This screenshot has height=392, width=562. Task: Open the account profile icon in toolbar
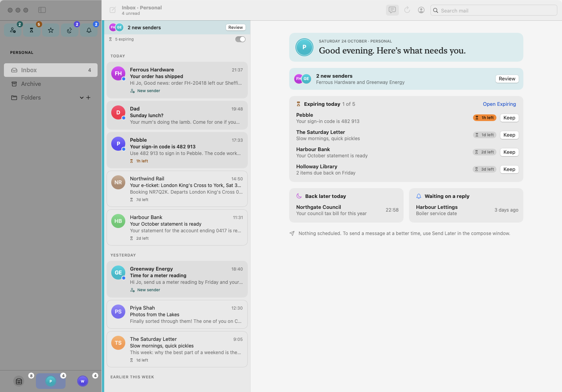tap(421, 10)
